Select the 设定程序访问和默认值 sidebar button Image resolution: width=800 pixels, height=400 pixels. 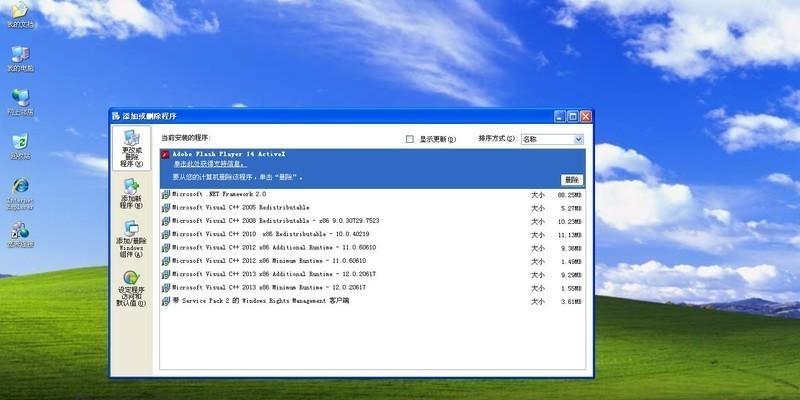click(132, 288)
